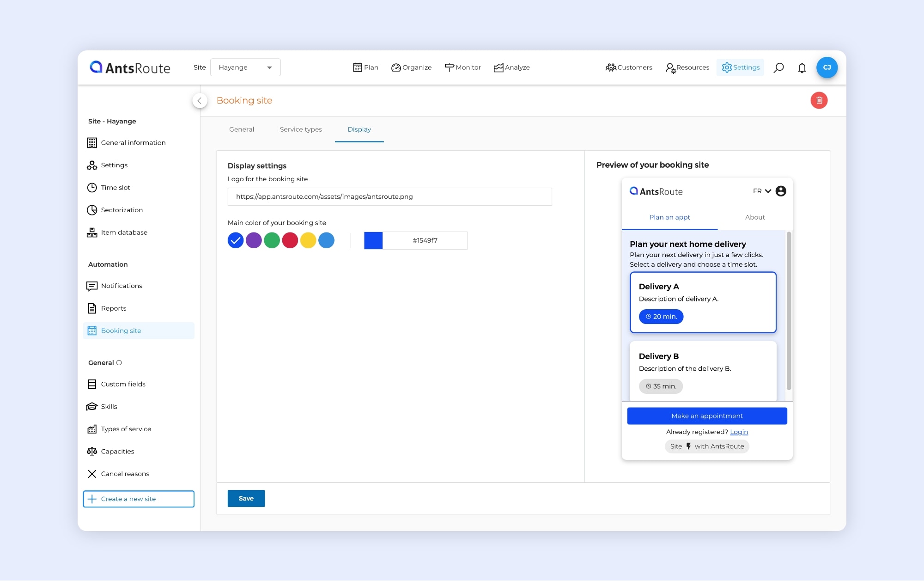Open the Analyze section icon
The height and width of the screenshot is (581, 924).
[x=498, y=67]
